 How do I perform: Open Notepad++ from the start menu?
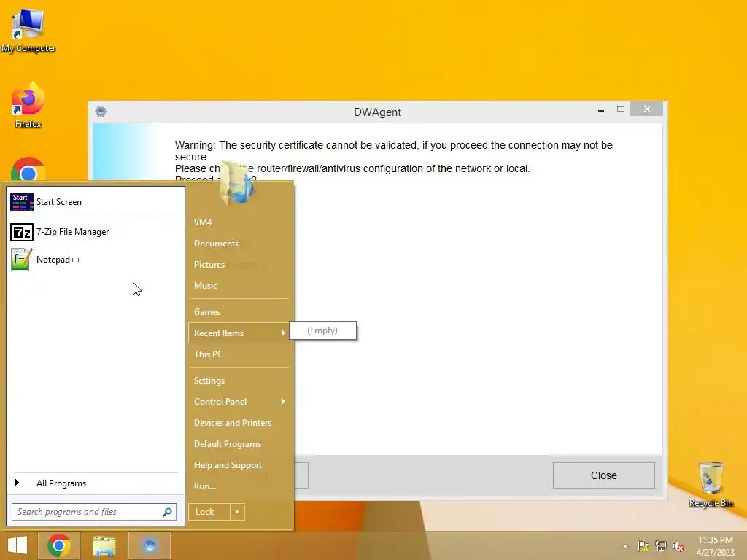point(96,260)
